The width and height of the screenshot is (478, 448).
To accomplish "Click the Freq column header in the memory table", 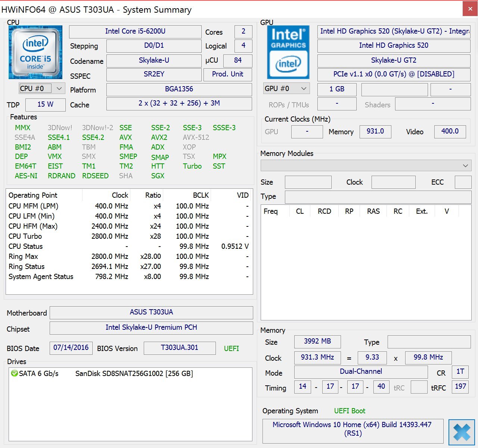I will pos(271,212).
